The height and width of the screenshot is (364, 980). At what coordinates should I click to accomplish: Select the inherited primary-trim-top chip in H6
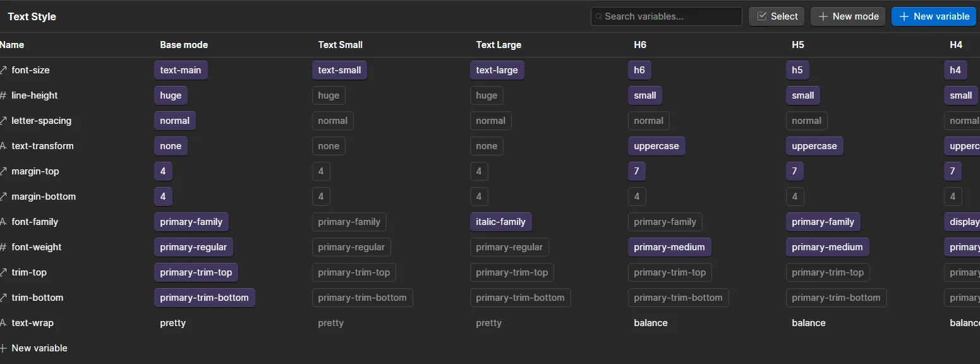[x=670, y=272]
